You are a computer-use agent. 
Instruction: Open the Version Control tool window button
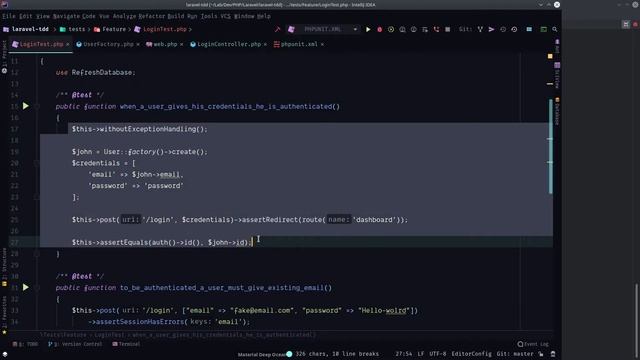pos(75,344)
